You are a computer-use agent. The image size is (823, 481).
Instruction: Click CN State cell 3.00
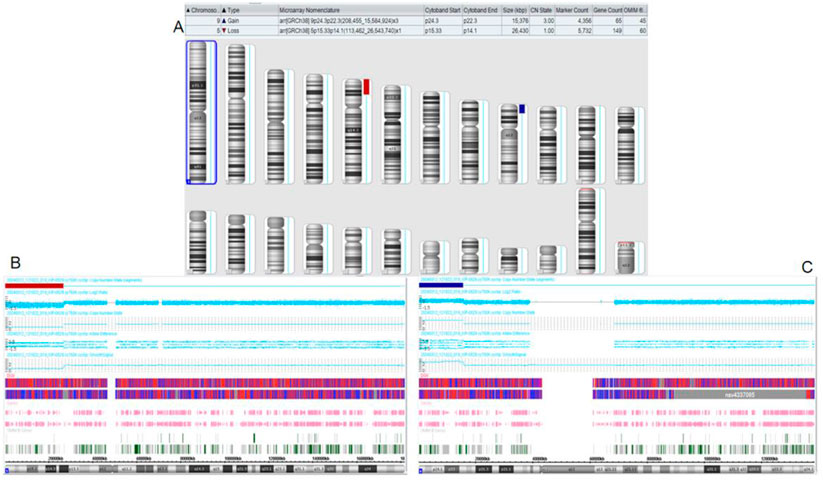542,21
